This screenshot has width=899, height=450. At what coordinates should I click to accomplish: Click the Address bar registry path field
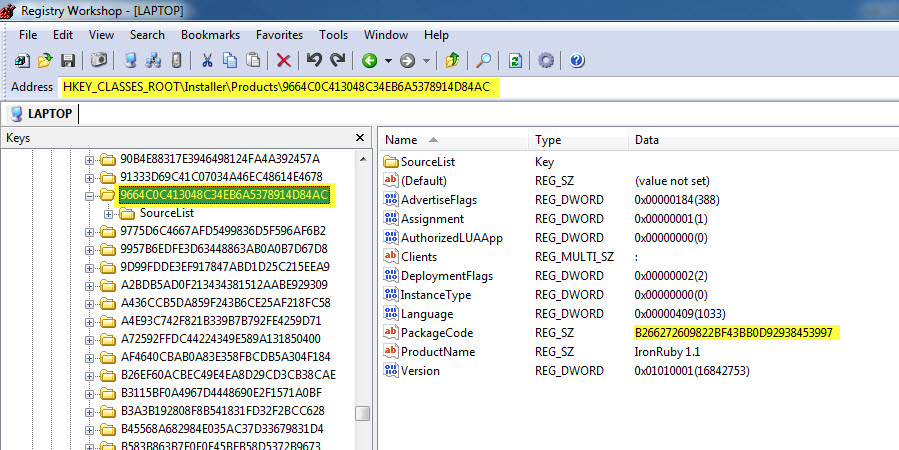pyautogui.click(x=479, y=87)
